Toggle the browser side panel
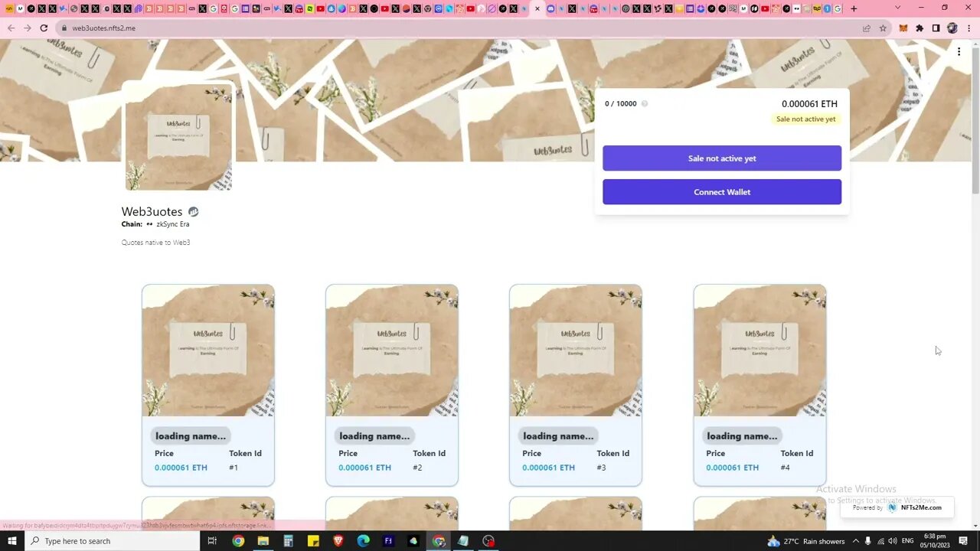 (x=936, y=28)
